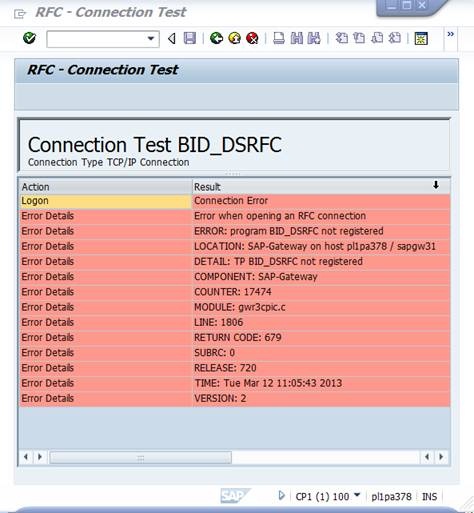The width and height of the screenshot is (474, 513).
Task: Click the Find binoculars icon
Action: click(x=297, y=38)
